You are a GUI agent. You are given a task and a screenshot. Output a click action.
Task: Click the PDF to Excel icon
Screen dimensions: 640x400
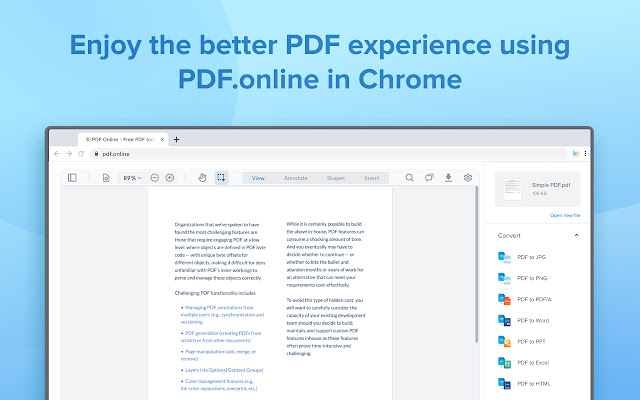(x=504, y=362)
